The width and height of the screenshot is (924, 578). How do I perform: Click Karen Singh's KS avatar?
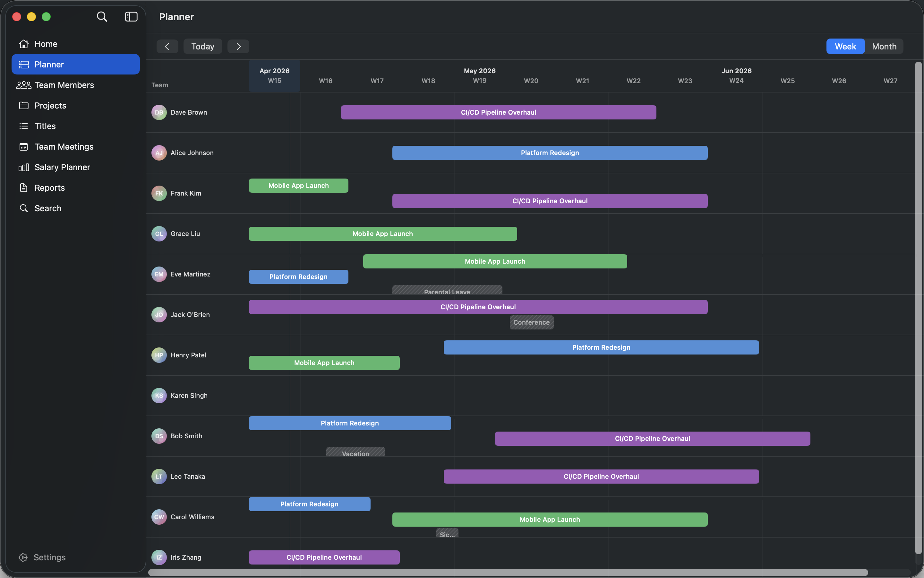pos(159,396)
